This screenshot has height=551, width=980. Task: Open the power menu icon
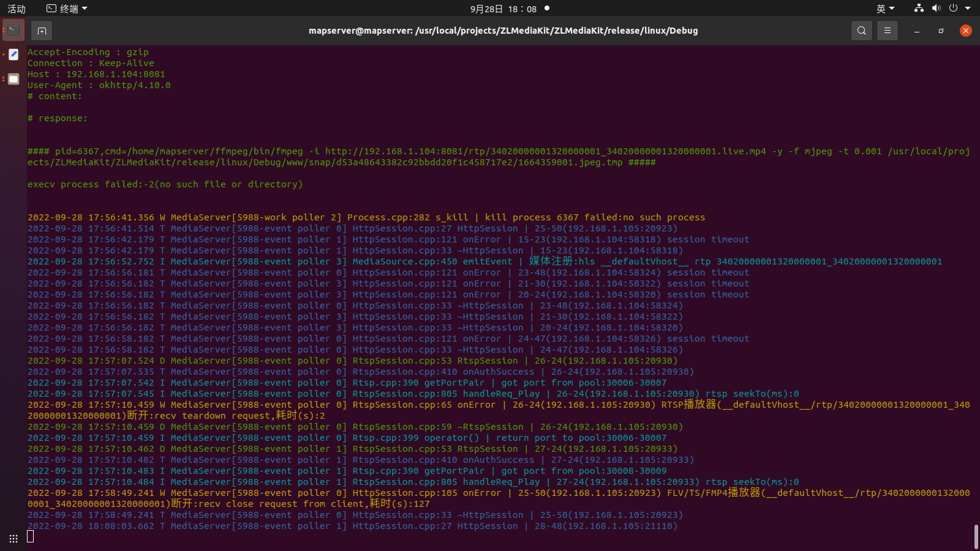953,9
